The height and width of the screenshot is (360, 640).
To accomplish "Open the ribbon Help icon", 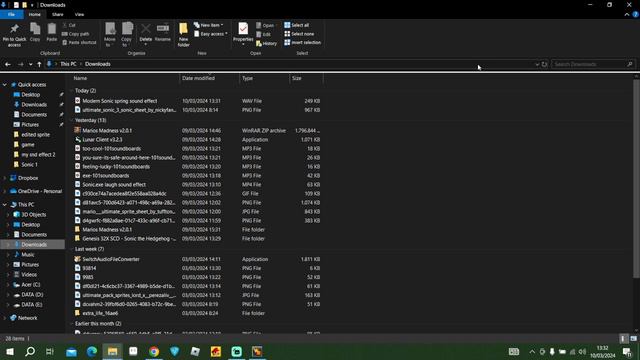I will 635,14.
